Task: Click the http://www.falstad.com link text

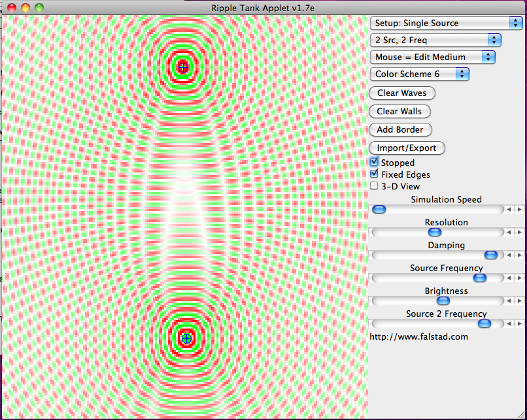Action: click(x=418, y=337)
